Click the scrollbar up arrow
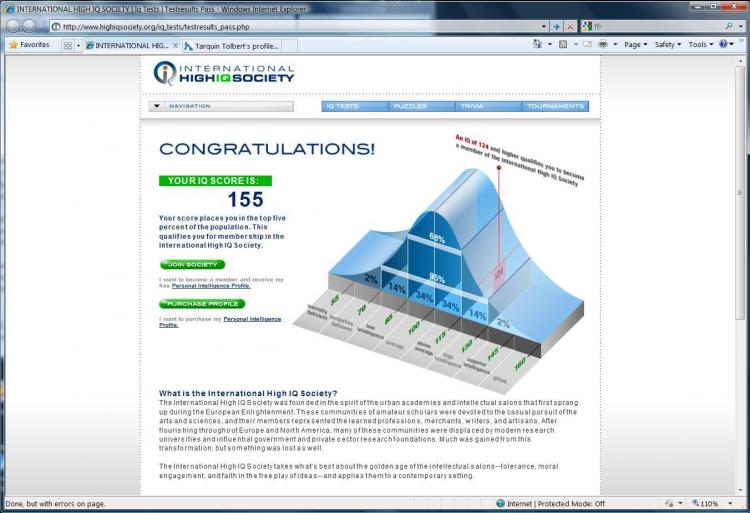This screenshot has height=513, width=750. tap(740, 60)
